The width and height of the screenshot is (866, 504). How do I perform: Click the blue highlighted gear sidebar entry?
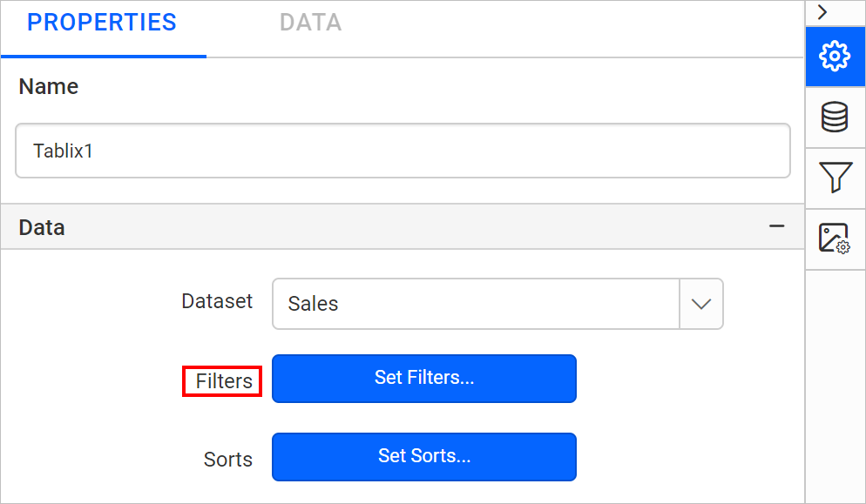click(835, 56)
